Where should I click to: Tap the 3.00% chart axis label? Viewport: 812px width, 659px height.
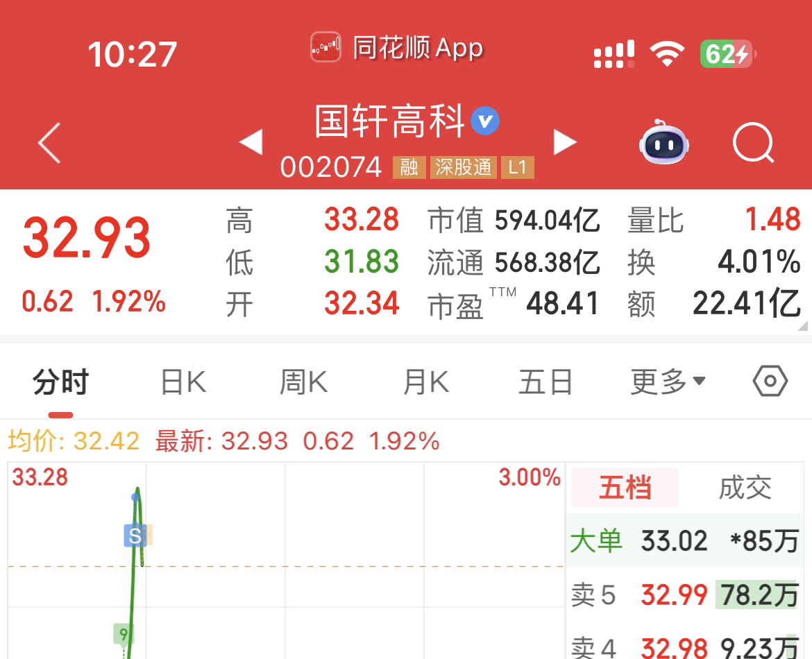point(530,477)
